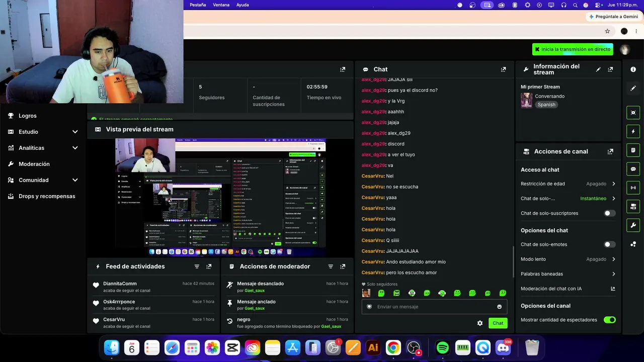Click the Mensaje desanclado entry

pos(287,287)
